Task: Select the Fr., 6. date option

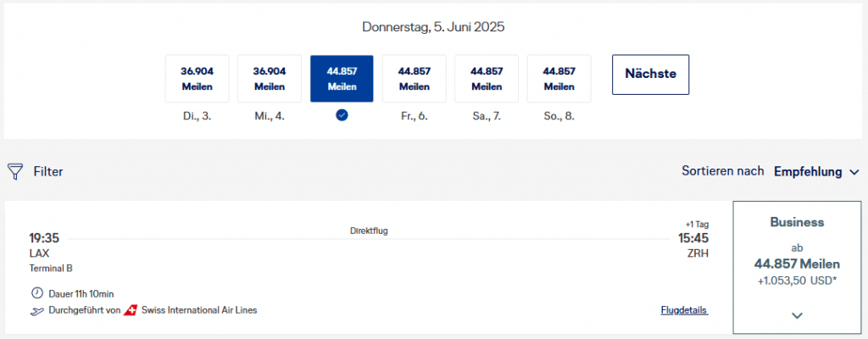Action: [x=415, y=79]
